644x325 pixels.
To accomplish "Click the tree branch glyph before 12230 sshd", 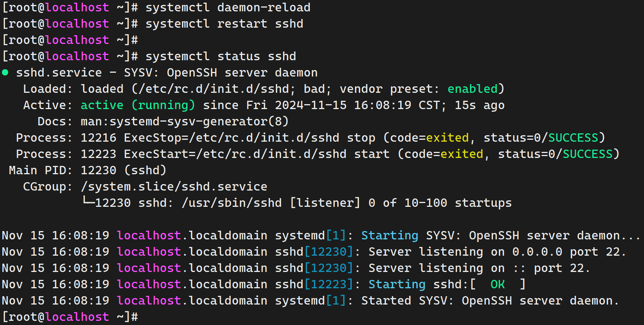I will coord(88,202).
